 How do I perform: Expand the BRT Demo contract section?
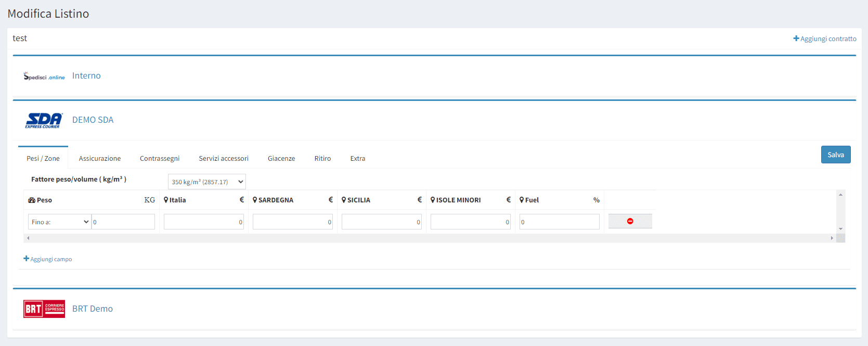point(93,309)
